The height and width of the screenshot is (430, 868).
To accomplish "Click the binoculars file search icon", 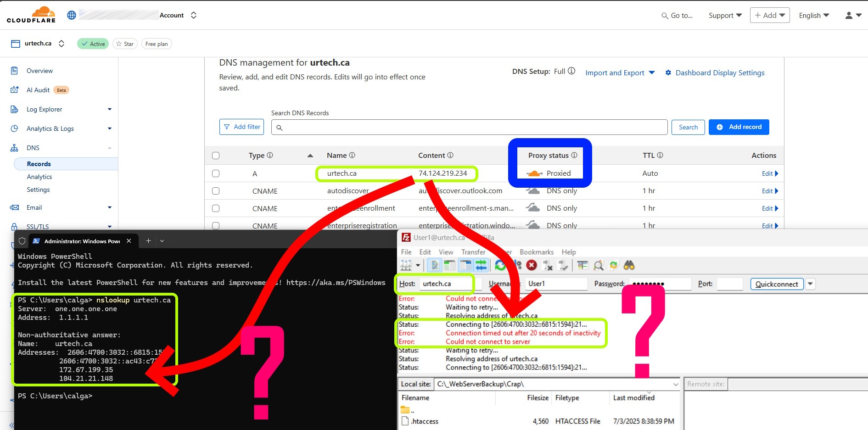I will [x=629, y=265].
